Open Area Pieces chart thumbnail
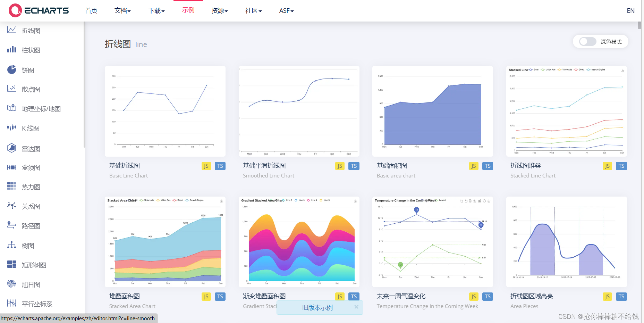The width and height of the screenshot is (644, 323). [x=567, y=242]
